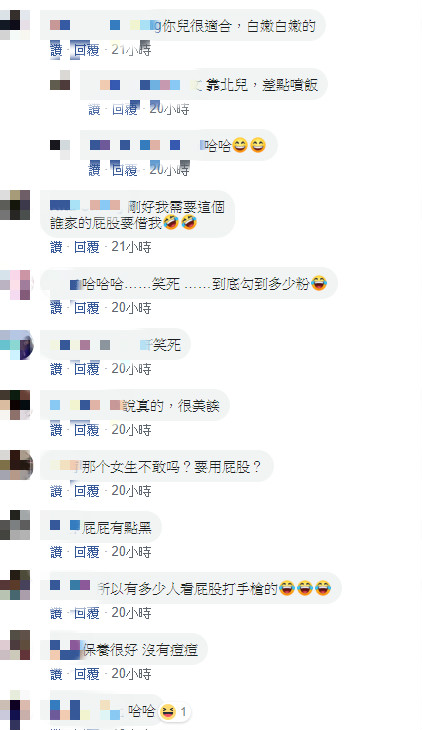Reply to the 笑死 comment
The image size is (422, 730).
(x=87, y=369)
